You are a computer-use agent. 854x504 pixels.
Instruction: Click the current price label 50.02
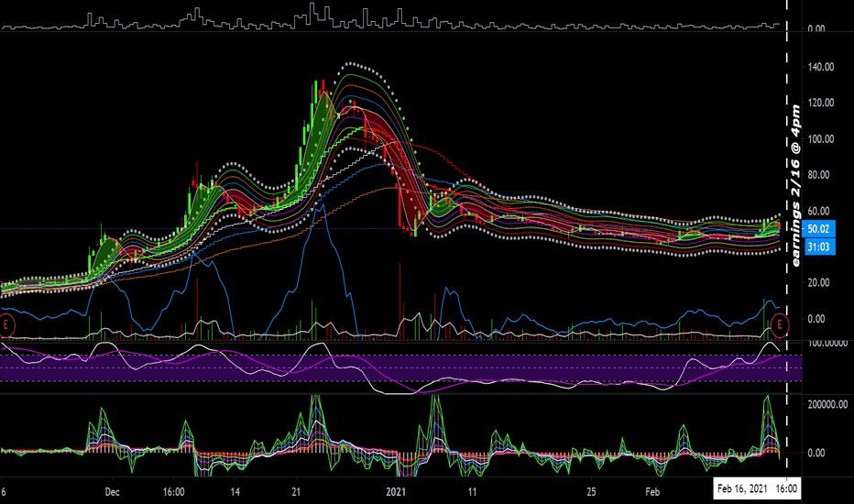[818, 229]
